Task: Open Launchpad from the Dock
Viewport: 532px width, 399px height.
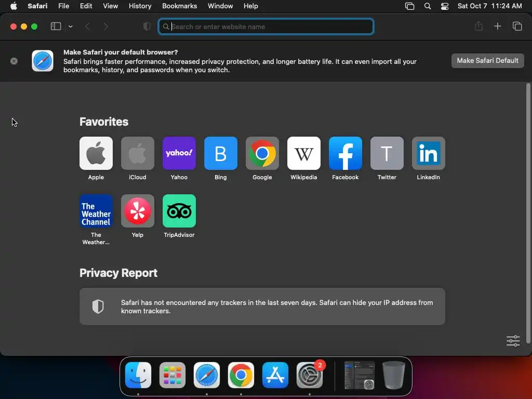Action: (x=172, y=375)
